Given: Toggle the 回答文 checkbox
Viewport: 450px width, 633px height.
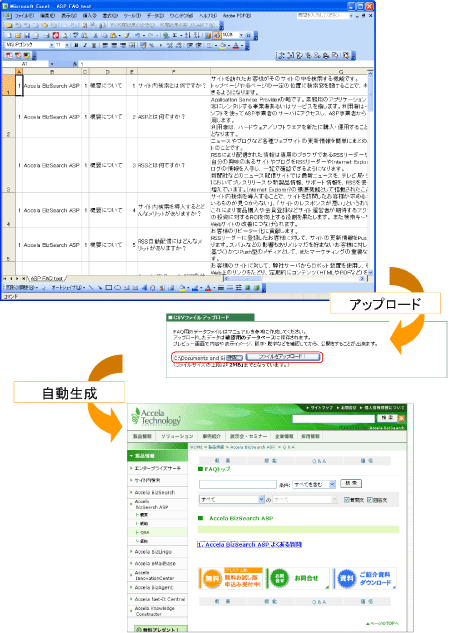Looking at the screenshot, I should point(370,500).
